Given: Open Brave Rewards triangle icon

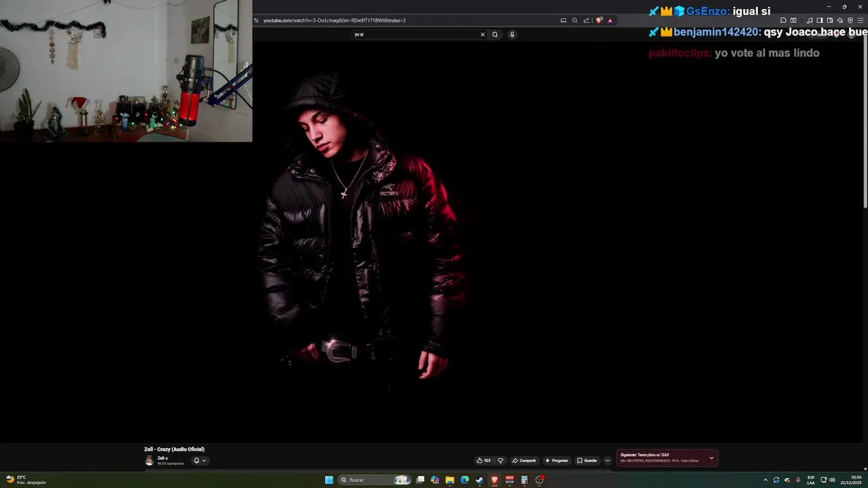Looking at the screenshot, I should pyautogui.click(x=610, y=20).
